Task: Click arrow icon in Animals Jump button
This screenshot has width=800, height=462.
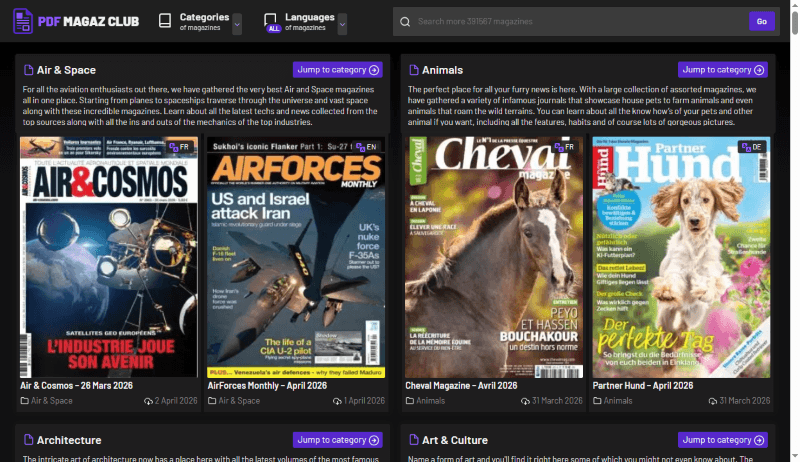Action: coord(759,70)
